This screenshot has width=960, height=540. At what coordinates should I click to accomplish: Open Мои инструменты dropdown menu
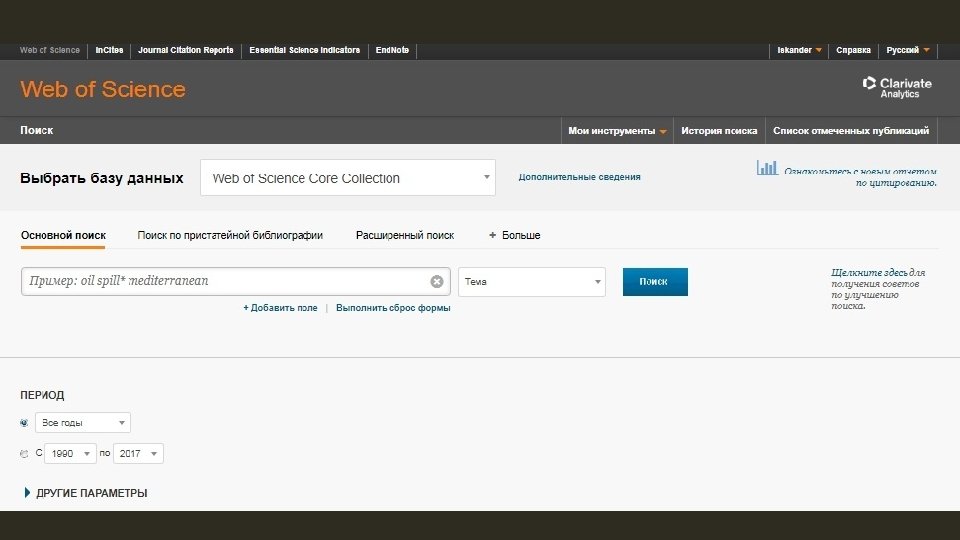click(617, 130)
